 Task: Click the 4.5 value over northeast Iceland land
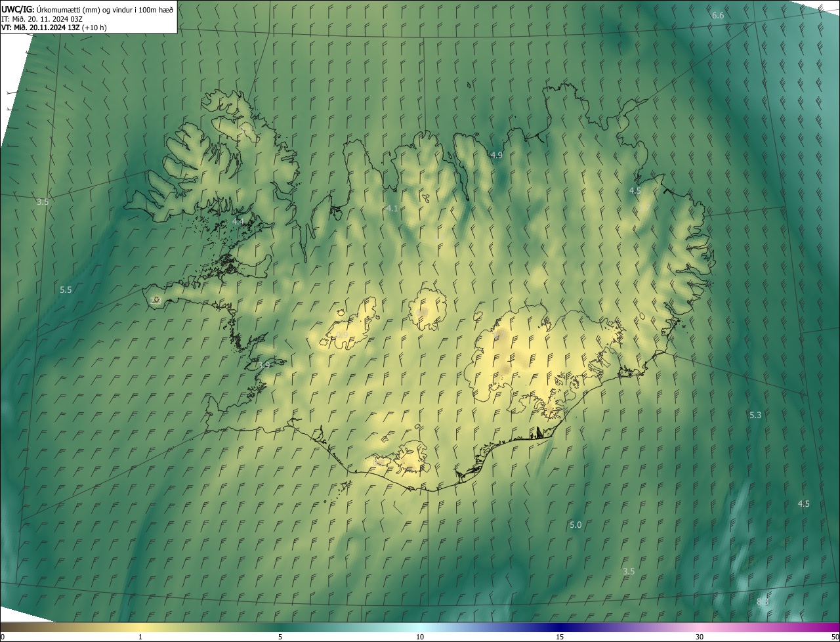pyautogui.click(x=635, y=190)
